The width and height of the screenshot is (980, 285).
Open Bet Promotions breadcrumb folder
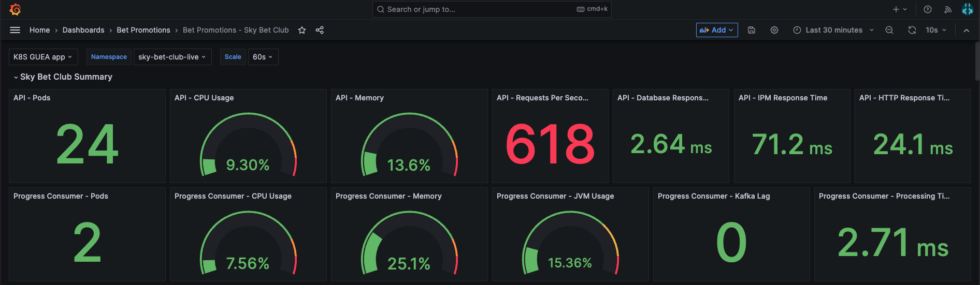143,30
